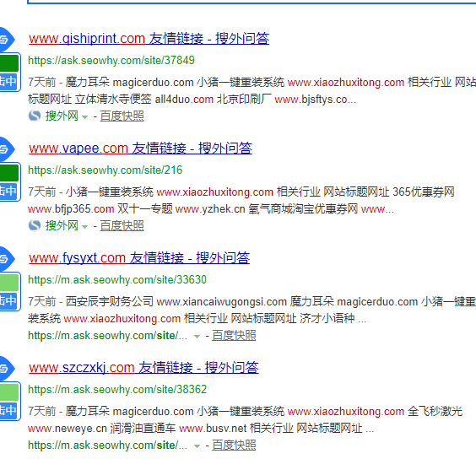Open www.qishiprint.com 友情链接 result title
This screenshot has height=459, width=476.
[x=149, y=39]
